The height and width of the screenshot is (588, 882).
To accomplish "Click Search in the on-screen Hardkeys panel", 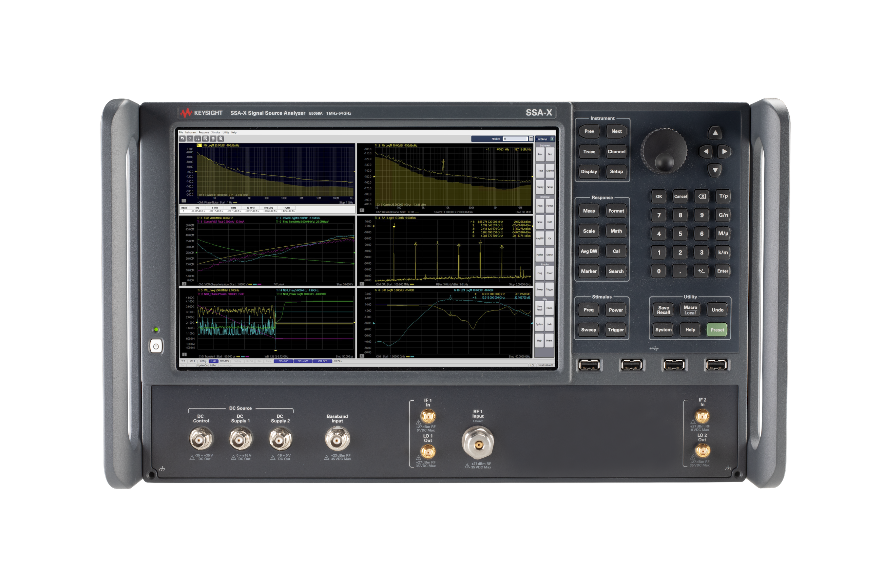I will coord(550,255).
